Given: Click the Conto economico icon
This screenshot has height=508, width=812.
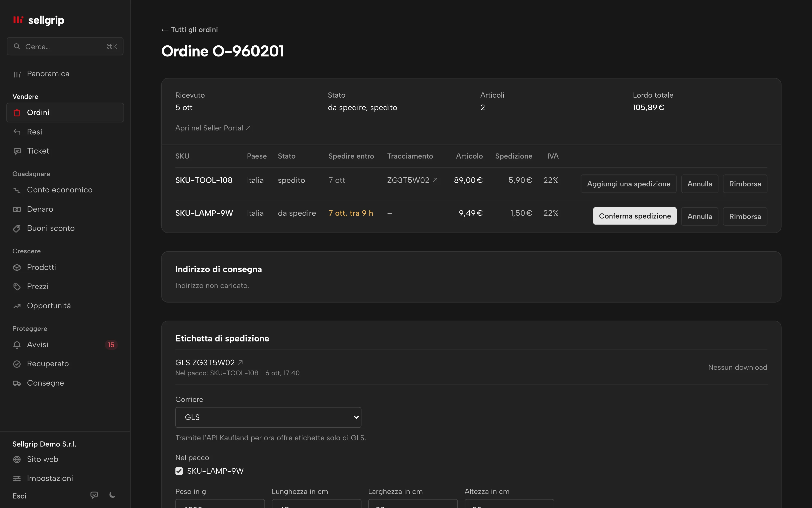Looking at the screenshot, I should coord(17,190).
